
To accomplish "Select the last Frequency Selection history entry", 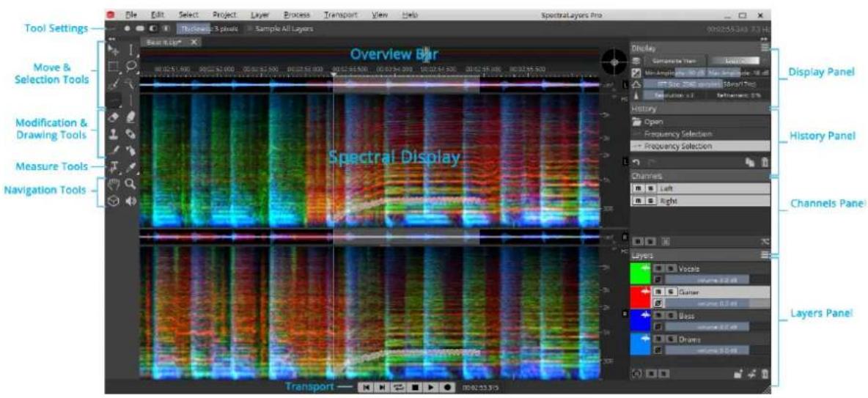I will tap(700, 146).
